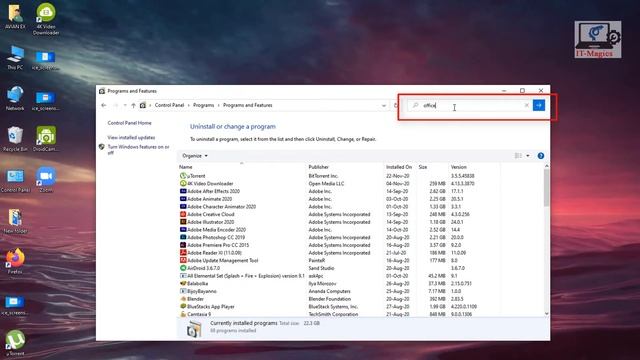
Task: Select the Adobe Creative Cloud entry icon
Action: (x=183, y=214)
